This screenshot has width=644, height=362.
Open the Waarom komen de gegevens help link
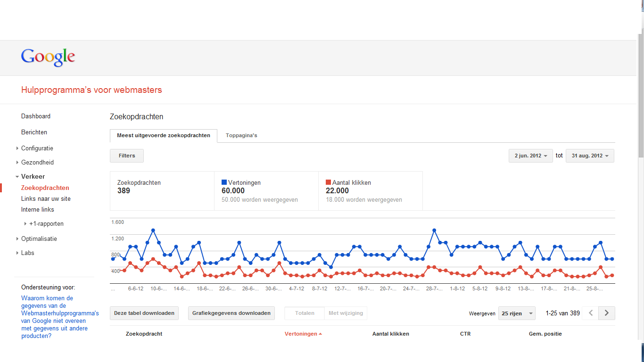coord(60,317)
